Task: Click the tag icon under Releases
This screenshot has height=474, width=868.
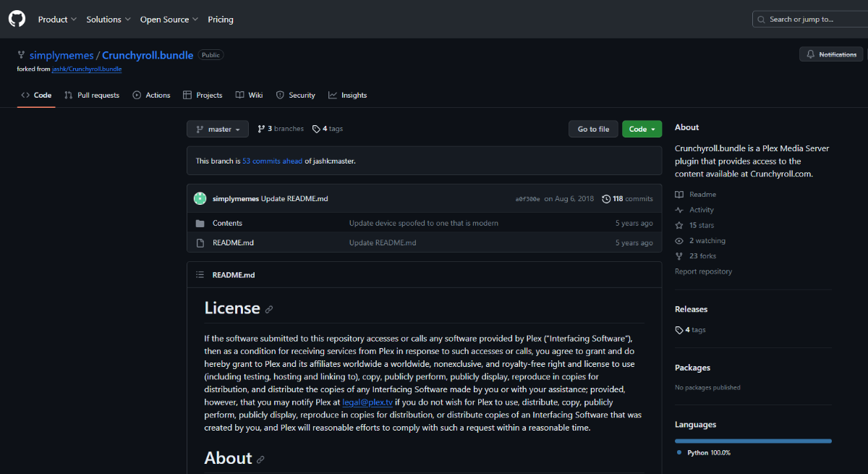Action: [x=679, y=330]
